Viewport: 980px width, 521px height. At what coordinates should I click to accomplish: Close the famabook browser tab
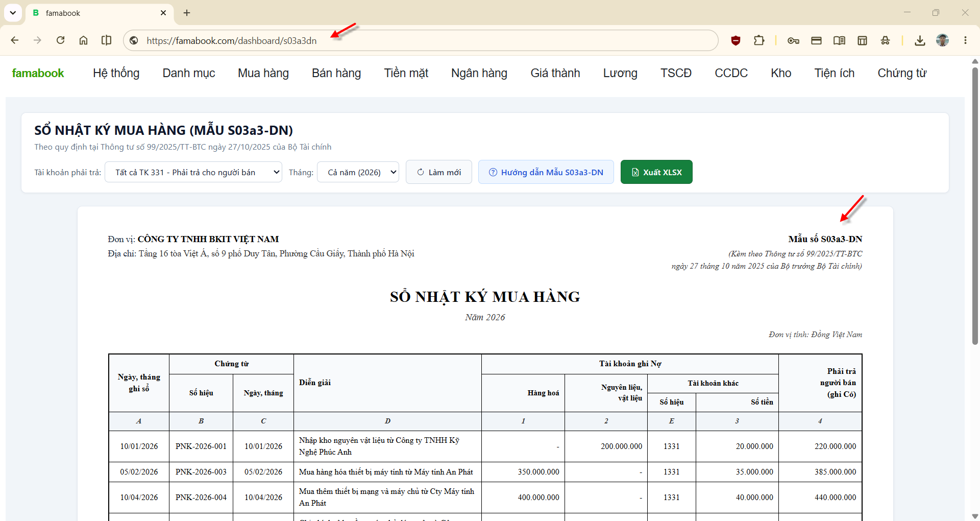pyautogui.click(x=163, y=13)
